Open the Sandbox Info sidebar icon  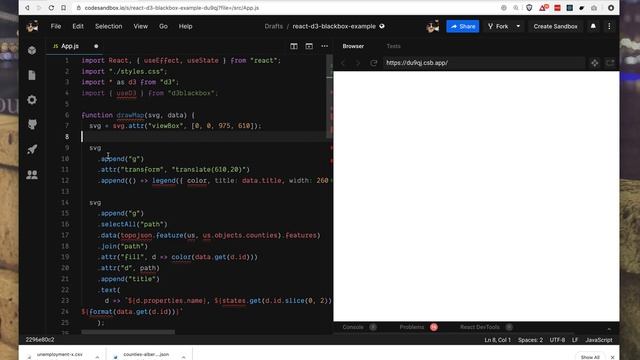click(32, 50)
